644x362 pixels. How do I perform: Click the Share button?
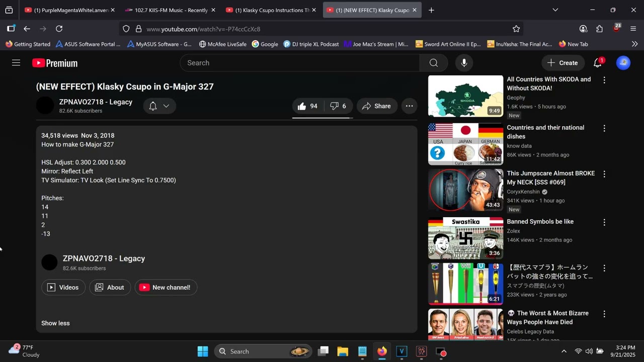point(376,106)
